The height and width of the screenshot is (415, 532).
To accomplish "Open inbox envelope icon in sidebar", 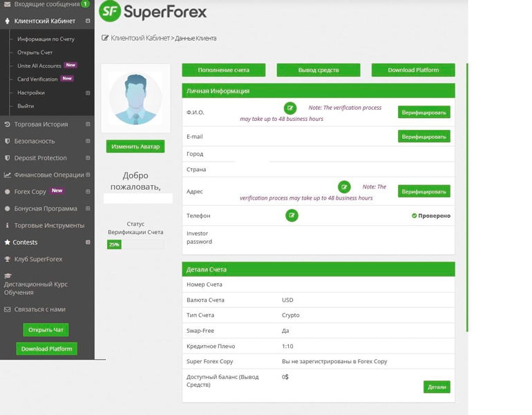I will (7, 4).
